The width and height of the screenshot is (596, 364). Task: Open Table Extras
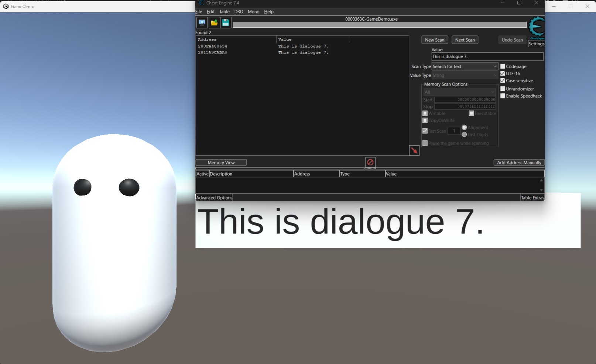coord(532,198)
